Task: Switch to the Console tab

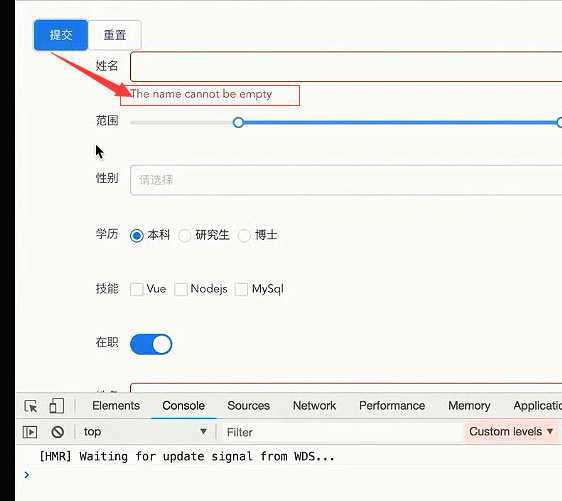Action: 184,406
